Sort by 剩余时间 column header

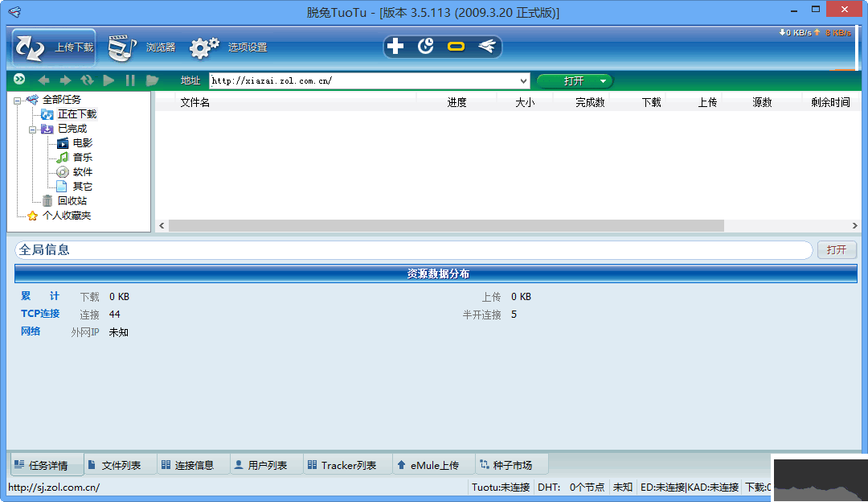coord(830,102)
